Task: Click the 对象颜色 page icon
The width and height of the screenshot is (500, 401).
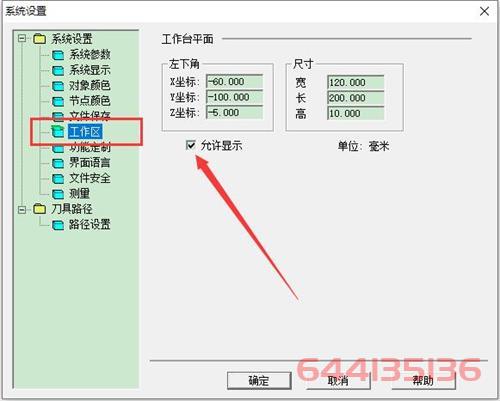Action: 58,86
